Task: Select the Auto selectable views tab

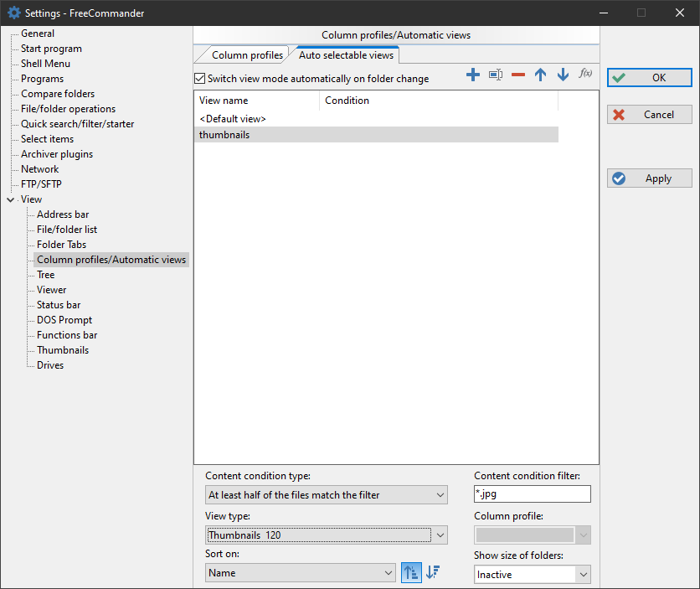Action: [x=347, y=55]
